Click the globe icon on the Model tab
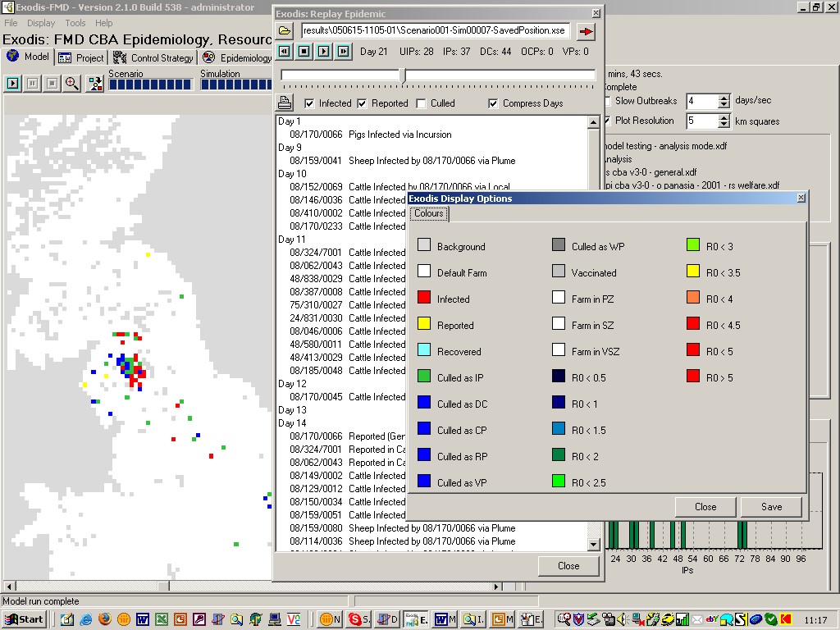 [13, 57]
